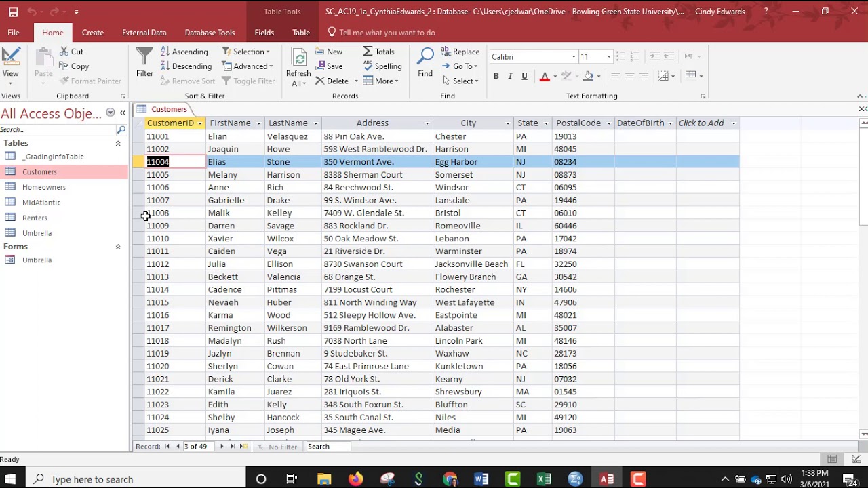Image resolution: width=868 pixels, height=488 pixels.
Task: Open the font size dropdown
Action: [608, 56]
